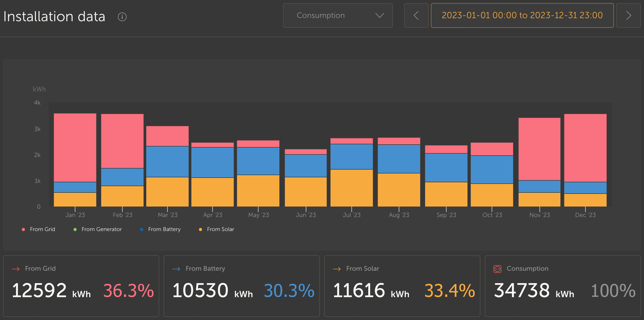644x320 pixels.
Task: Click the Consumption socket icon
Action: pos(497,269)
